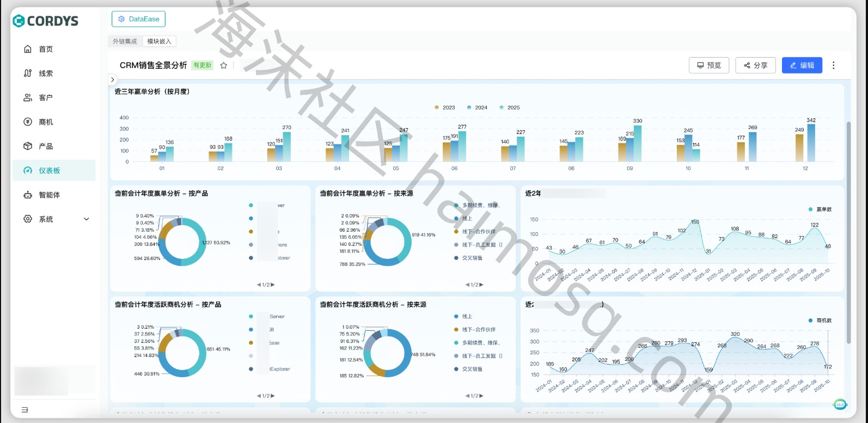
Task: Next legend page in 活跃商机分析-按产品 chart
Action: [273, 396]
